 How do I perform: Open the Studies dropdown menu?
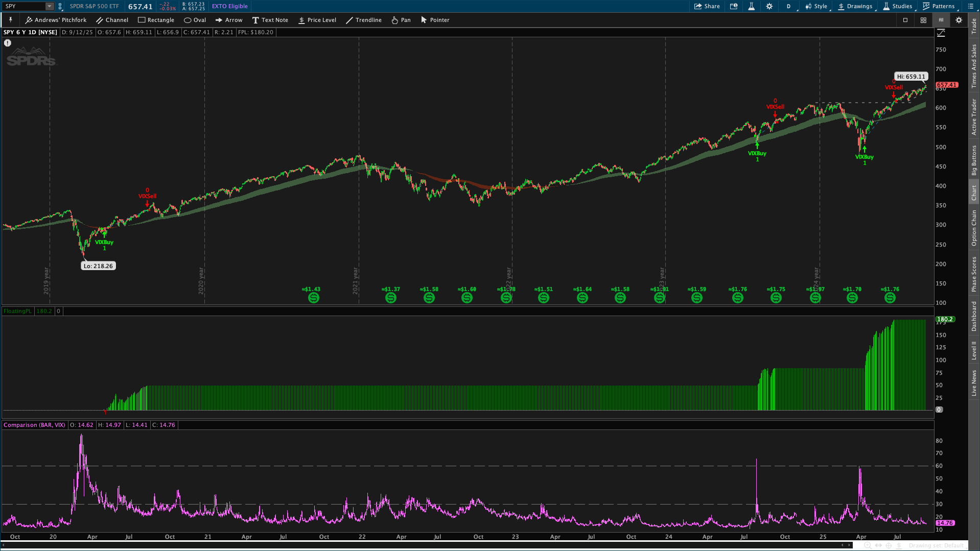898,6
